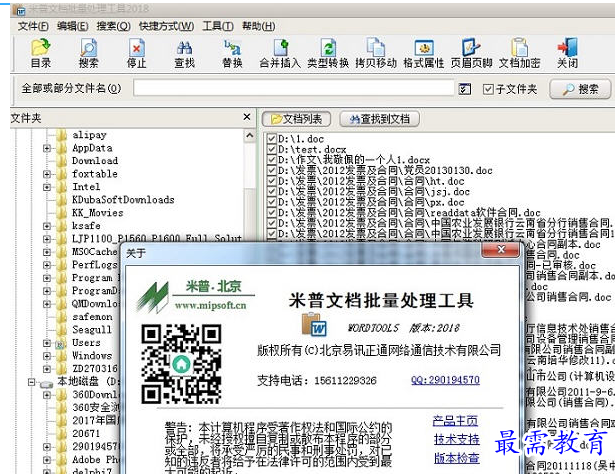Screen dimensions: 616x474
Task: Open the 类型转换 type conversion tool
Action: click(328, 53)
